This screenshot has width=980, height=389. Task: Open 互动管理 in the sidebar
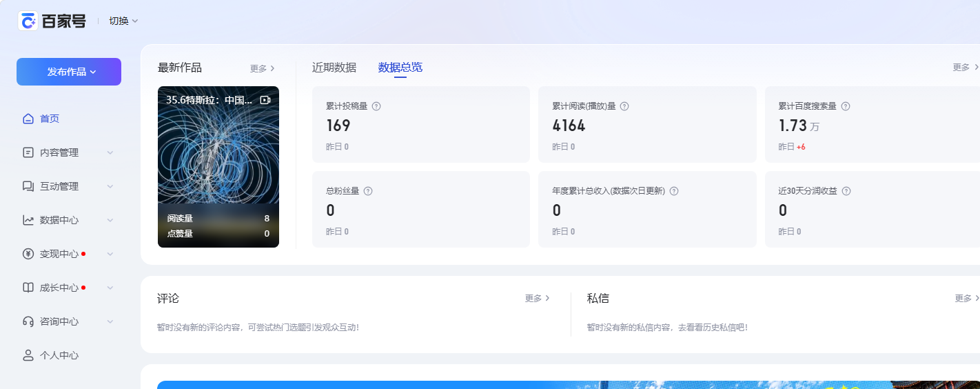point(59,186)
